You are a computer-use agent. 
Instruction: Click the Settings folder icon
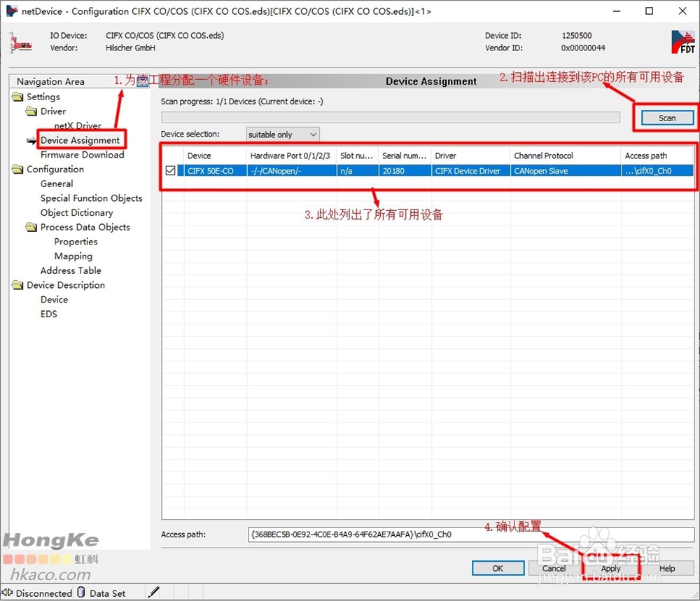click(18, 97)
